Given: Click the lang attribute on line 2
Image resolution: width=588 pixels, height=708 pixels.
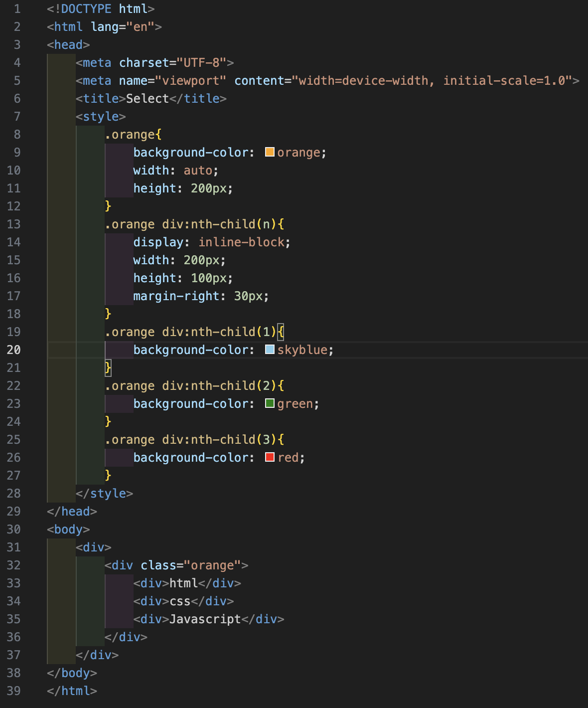Looking at the screenshot, I should point(105,27).
